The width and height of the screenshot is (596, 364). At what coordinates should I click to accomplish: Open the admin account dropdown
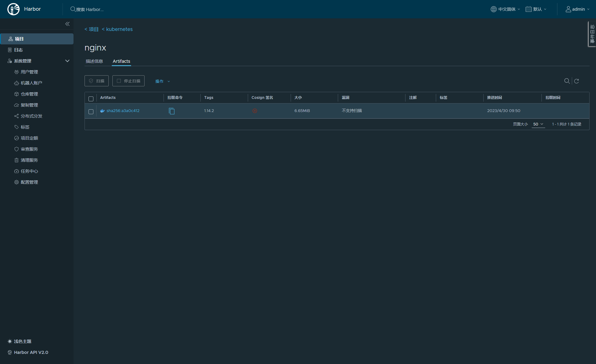pyautogui.click(x=577, y=9)
